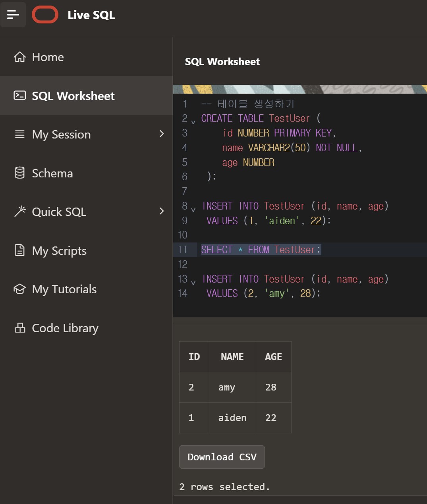Image resolution: width=427 pixels, height=504 pixels.
Task: Click the 'id NUMBER PRIMARY KEY' code line
Action: click(279, 133)
